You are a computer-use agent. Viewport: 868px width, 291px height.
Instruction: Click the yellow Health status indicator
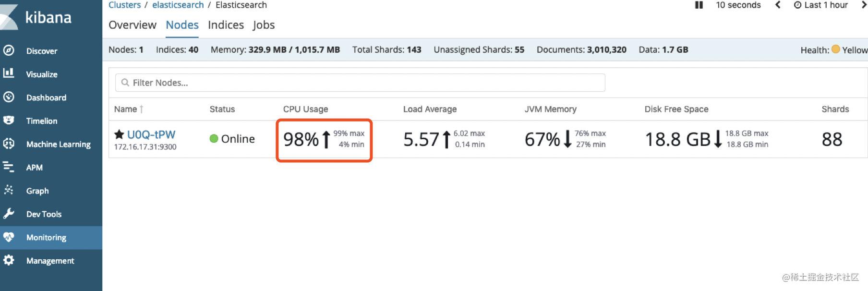(x=836, y=49)
